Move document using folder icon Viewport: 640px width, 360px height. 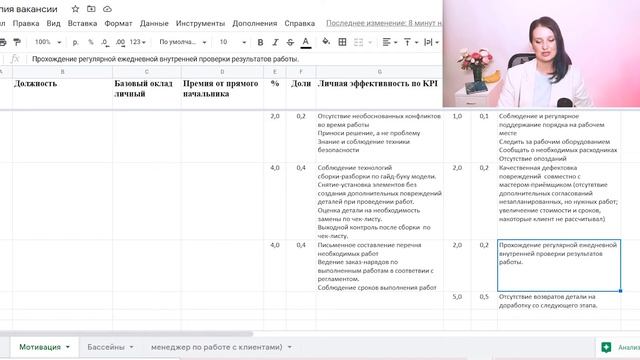coord(91,9)
